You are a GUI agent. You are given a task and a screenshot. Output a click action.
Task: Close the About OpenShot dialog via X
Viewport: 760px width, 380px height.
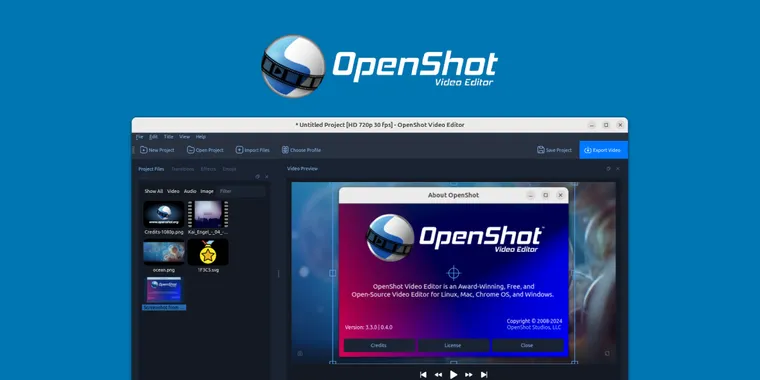tap(561, 195)
